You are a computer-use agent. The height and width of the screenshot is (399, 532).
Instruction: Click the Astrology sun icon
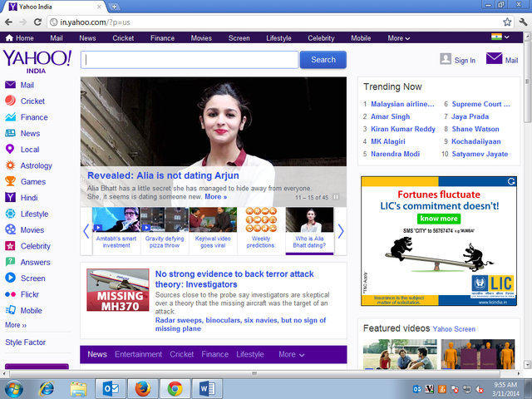[10, 165]
